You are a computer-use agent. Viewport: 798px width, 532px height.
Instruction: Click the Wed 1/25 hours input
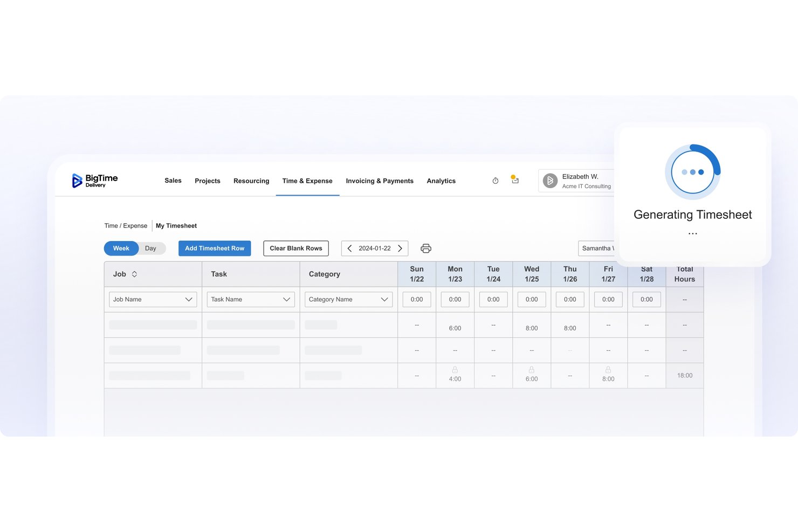pyautogui.click(x=532, y=300)
